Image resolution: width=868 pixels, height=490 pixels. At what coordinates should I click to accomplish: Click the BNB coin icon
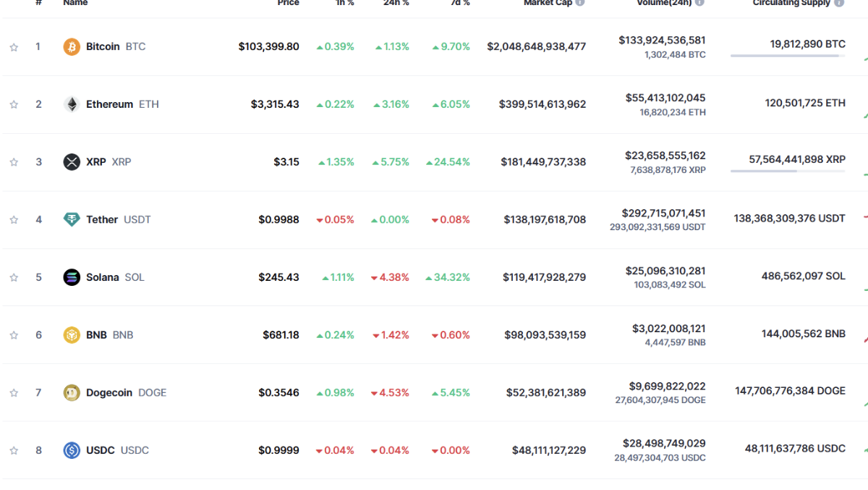[72, 335]
